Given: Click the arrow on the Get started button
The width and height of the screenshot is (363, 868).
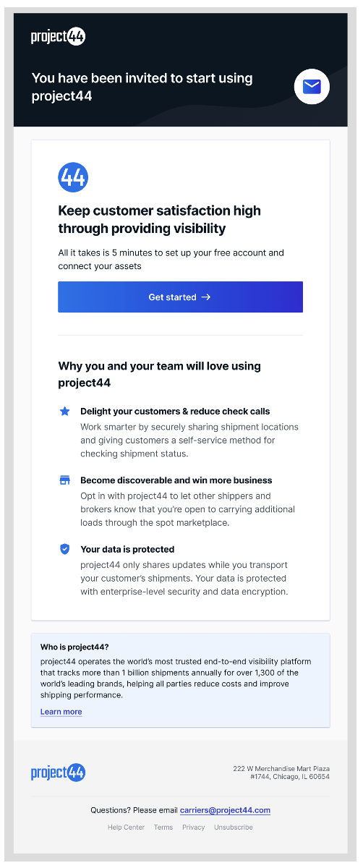Looking at the screenshot, I should (x=206, y=297).
